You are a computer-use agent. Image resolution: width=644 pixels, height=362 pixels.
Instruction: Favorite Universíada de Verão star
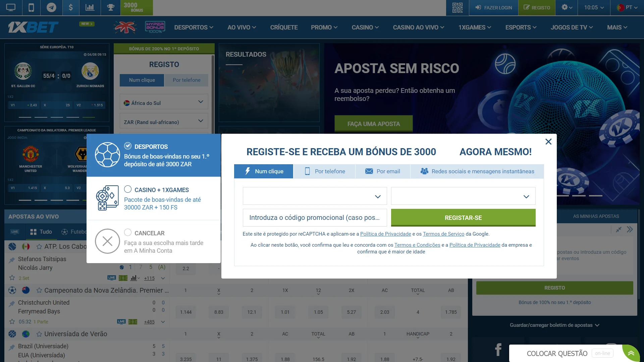point(39,334)
